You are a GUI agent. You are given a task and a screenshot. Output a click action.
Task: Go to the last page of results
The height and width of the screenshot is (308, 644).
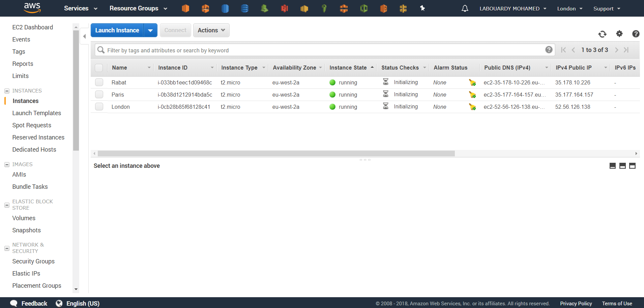click(626, 50)
